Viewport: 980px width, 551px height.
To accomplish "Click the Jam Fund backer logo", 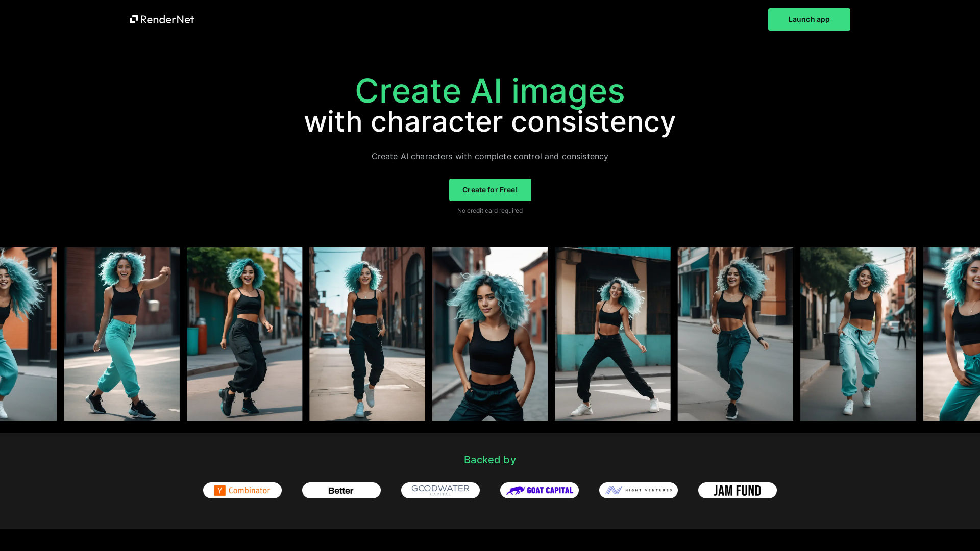I will (737, 490).
